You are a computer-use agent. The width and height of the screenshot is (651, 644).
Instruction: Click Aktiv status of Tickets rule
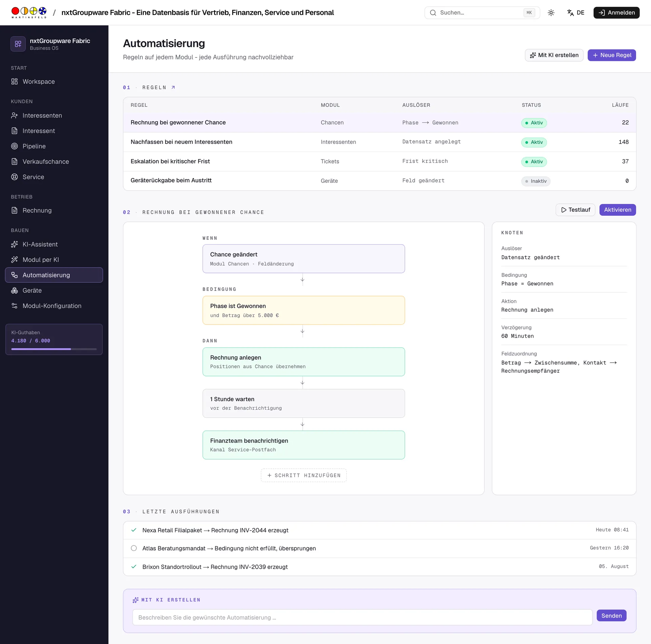pyautogui.click(x=534, y=161)
